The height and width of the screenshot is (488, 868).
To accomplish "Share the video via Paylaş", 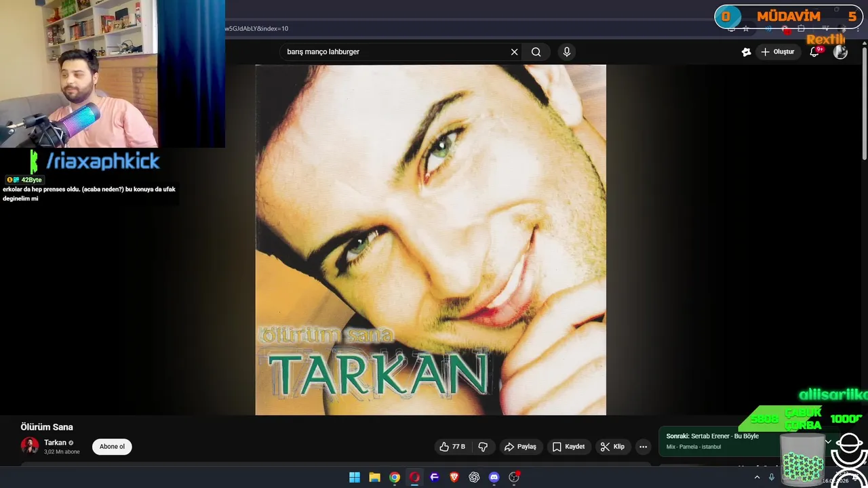I will pyautogui.click(x=520, y=447).
